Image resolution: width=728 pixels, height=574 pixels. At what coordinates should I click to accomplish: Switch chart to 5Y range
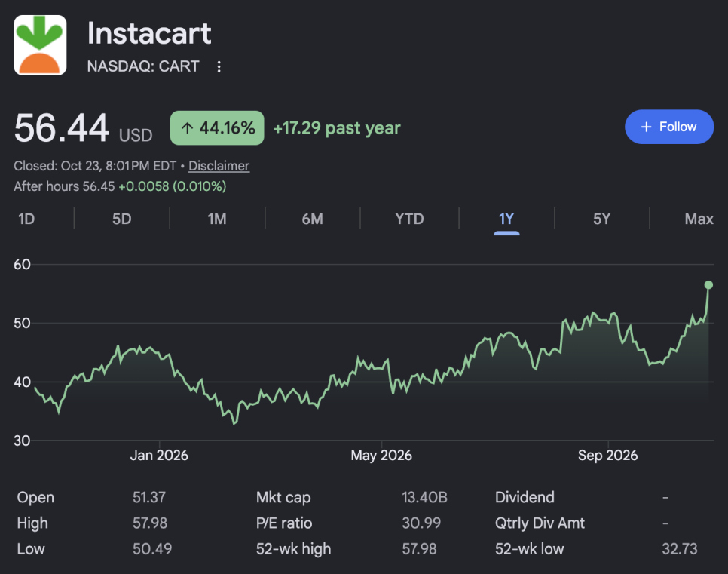601,219
